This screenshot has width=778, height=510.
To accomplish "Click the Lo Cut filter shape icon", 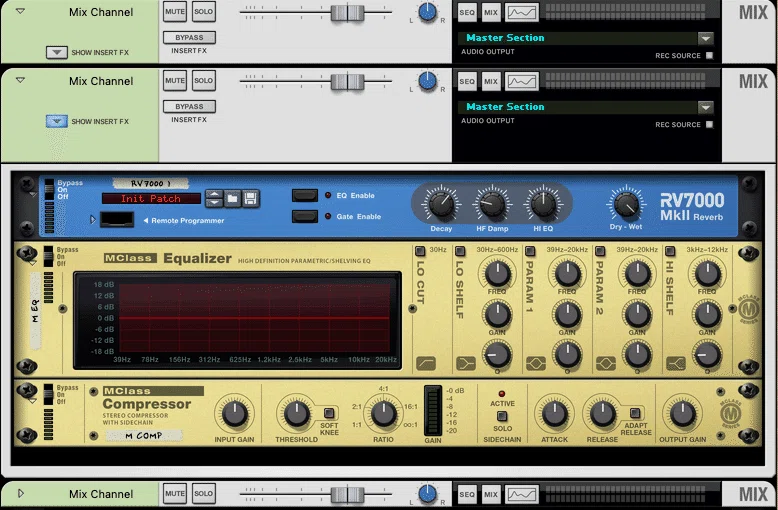I will click(x=426, y=364).
